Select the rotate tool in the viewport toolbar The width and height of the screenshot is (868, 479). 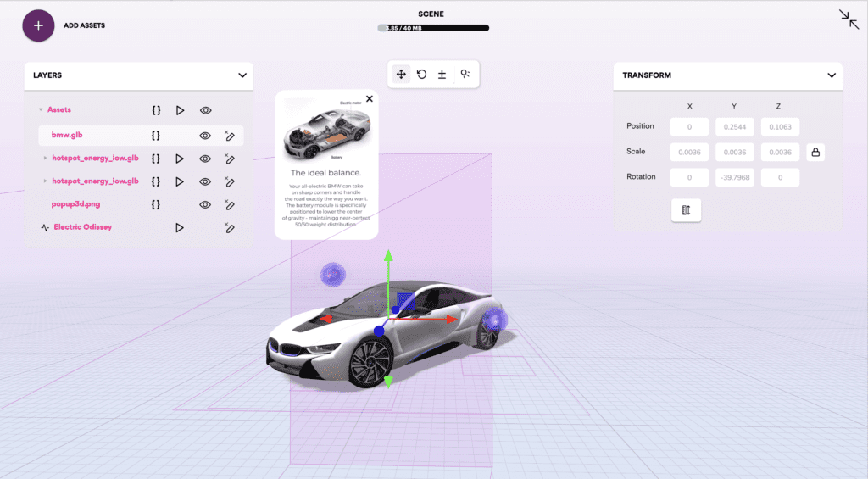coord(421,75)
